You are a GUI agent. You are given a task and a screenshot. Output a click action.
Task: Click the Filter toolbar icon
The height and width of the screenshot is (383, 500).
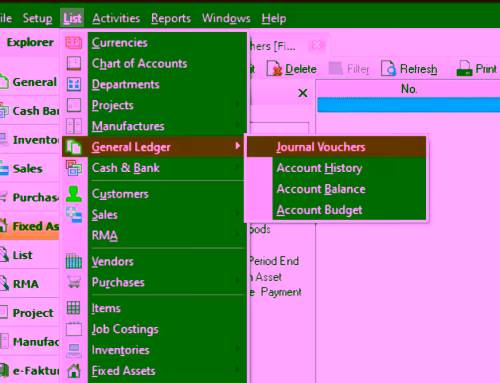click(x=335, y=69)
